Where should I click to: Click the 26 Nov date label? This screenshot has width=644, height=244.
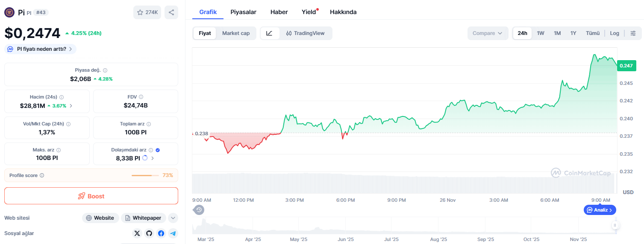click(x=448, y=200)
